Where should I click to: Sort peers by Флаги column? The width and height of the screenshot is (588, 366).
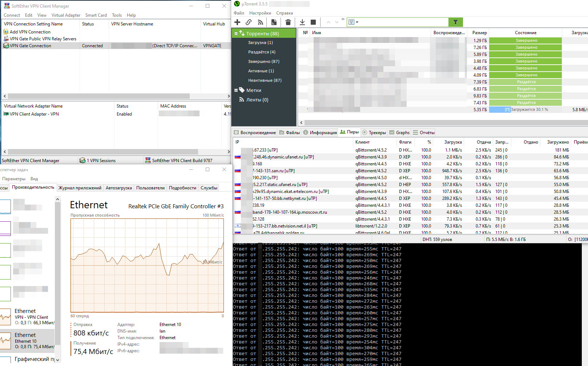pos(405,142)
